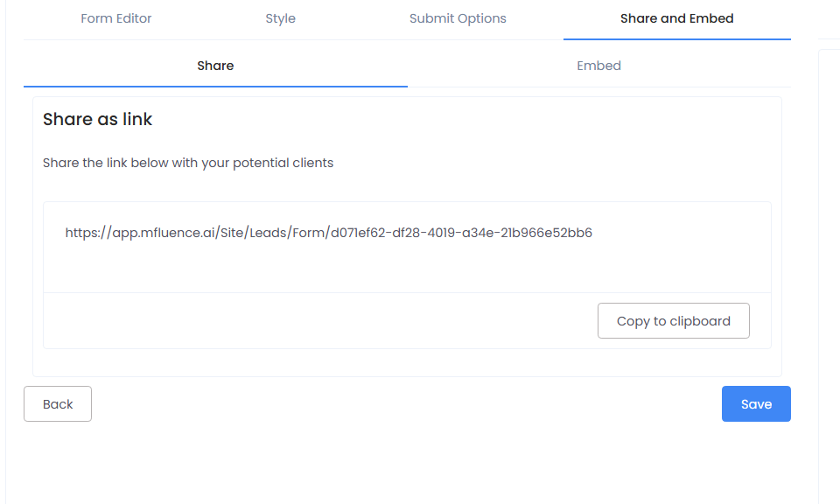This screenshot has height=504, width=840.
Task: Go back using the Back button
Action: [x=58, y=404]
